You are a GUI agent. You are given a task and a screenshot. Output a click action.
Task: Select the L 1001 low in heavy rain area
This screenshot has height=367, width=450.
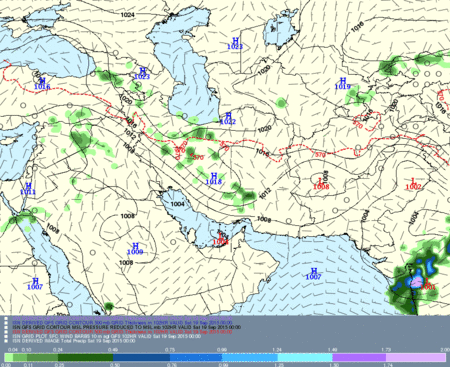[x=428, y=284]
